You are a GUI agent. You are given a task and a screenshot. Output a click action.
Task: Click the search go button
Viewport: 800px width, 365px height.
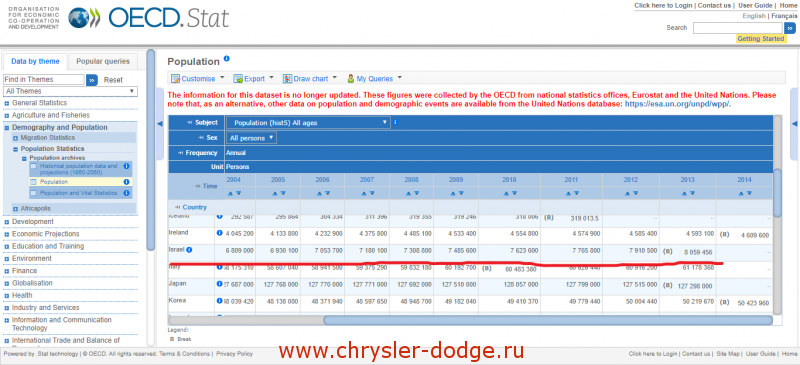(790, 28)
